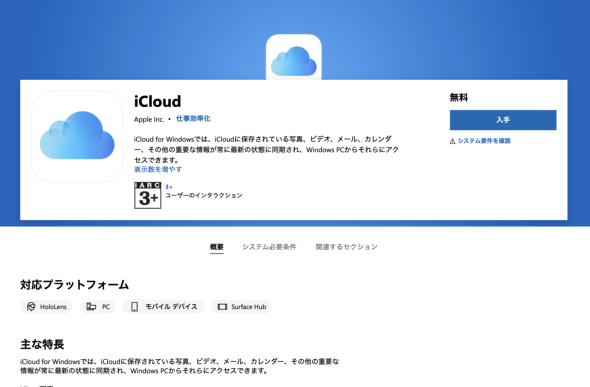
Task: Open the 仕事効率化 category link
Action: [193, 119]
